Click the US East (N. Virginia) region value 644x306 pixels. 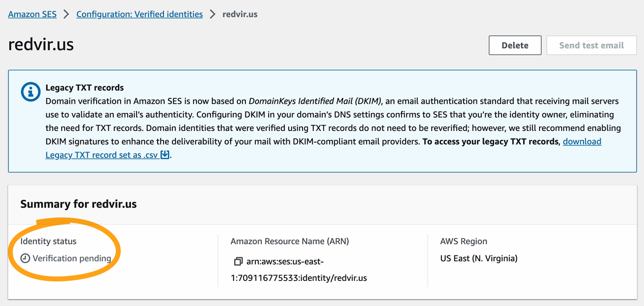[x=478, y=258]
